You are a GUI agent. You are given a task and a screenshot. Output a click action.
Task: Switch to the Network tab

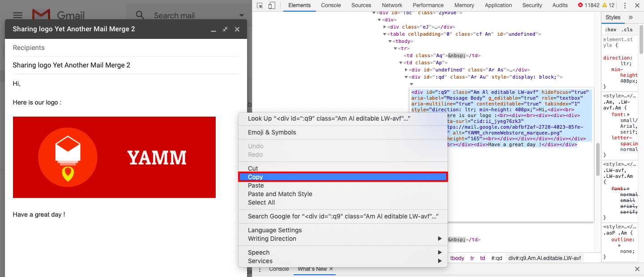[392, 5]
